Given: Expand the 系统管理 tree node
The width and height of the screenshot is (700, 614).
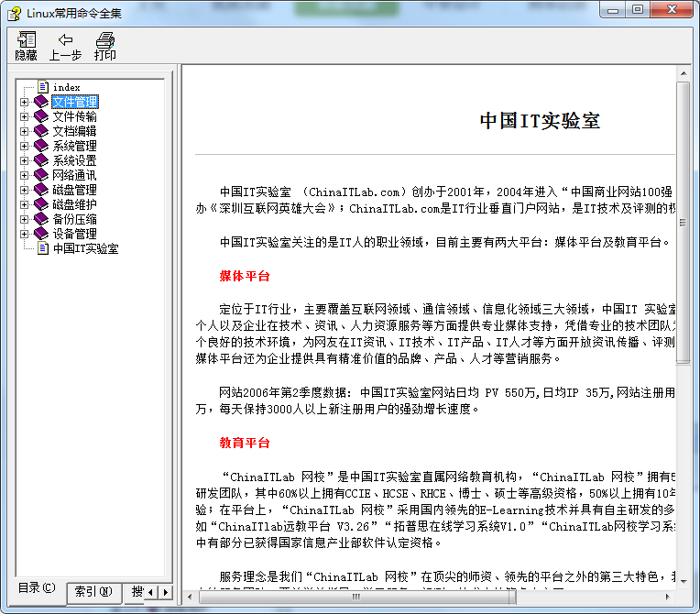Looking at the screenshot, I should 25,146.
